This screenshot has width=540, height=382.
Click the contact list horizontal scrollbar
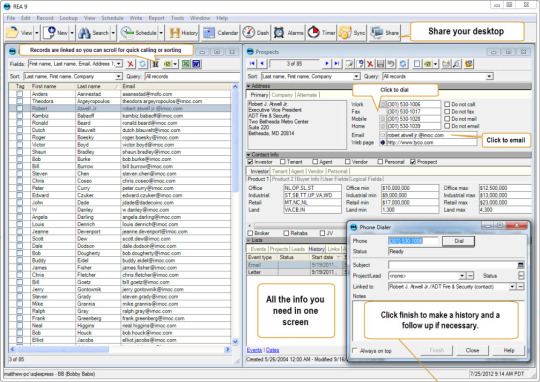(120, 349)
